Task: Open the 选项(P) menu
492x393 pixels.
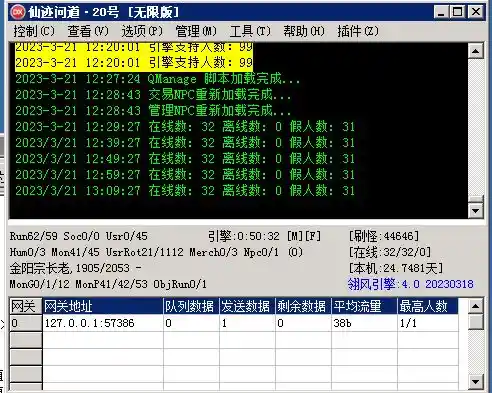Action: click(x=142, y=31)
